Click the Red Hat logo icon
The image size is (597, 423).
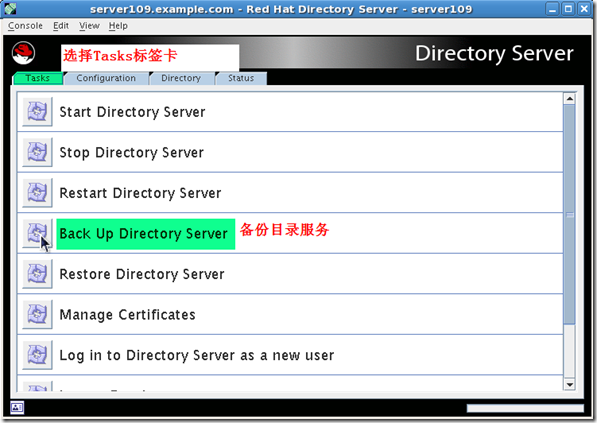coord(23,53)
